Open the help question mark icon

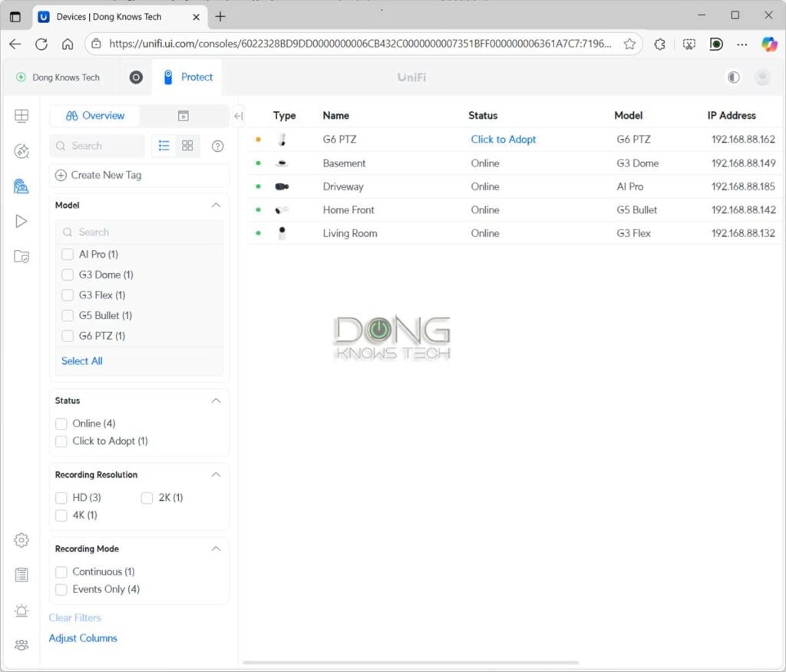[x=217, y=147]
